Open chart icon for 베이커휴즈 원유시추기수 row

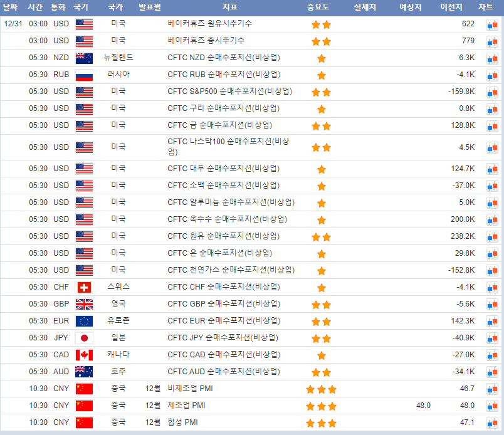491,24
